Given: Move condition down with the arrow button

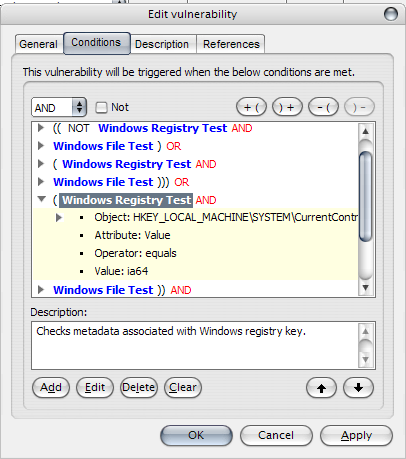Looking at the screenshot, I should coord(358,388).
